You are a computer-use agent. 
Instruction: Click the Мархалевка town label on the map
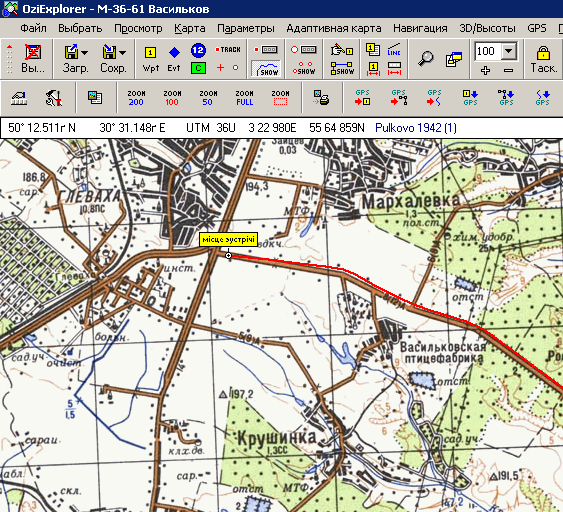click(x=411, y=201)
